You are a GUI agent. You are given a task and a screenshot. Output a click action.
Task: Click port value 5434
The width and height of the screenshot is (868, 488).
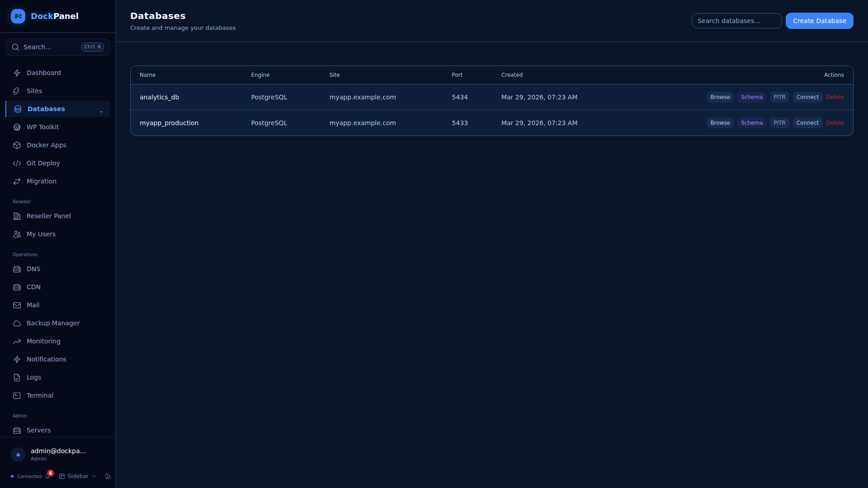click(460, 97)
